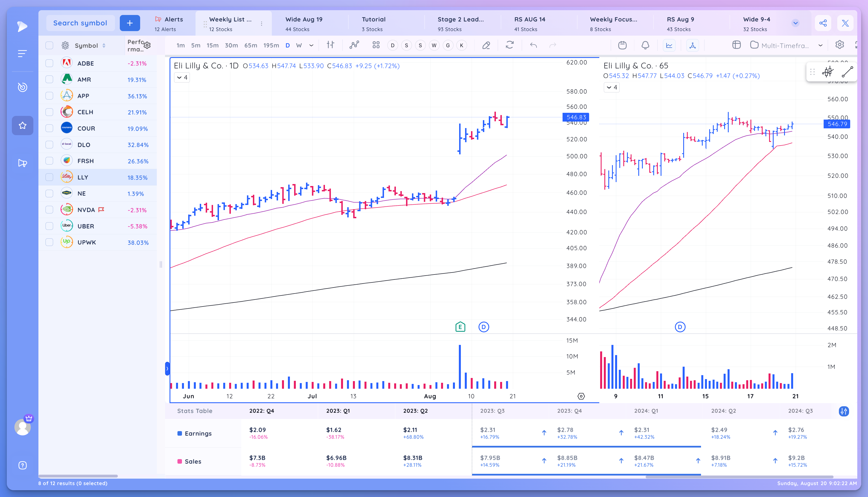Open Weekly List tab three-dots menu
The width and height of the screenshot is (868, 497).
click(x=262, y=23)
